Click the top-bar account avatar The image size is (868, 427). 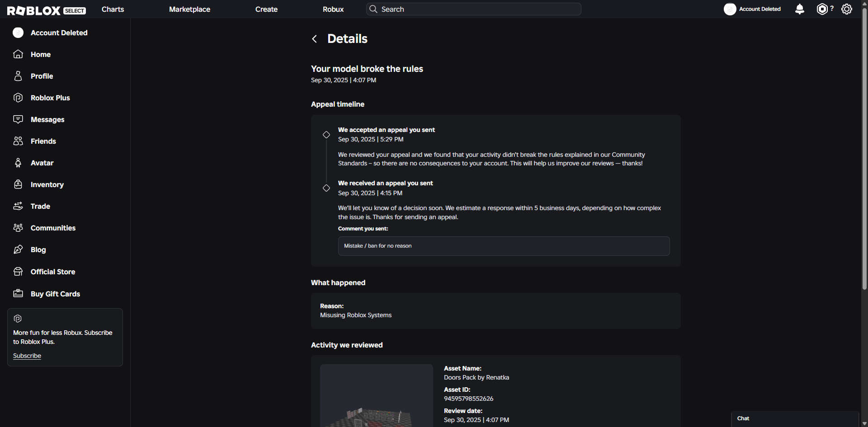(730, 9)
